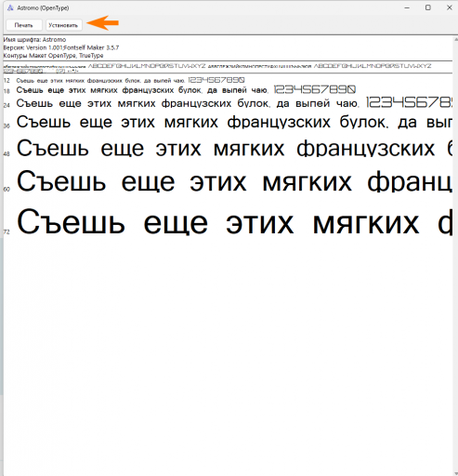Click the 'Имя шрифта: Astromo' line
The width and height of the screenshot is (458, 476).
pyautogui.click(x=34, y=40)
